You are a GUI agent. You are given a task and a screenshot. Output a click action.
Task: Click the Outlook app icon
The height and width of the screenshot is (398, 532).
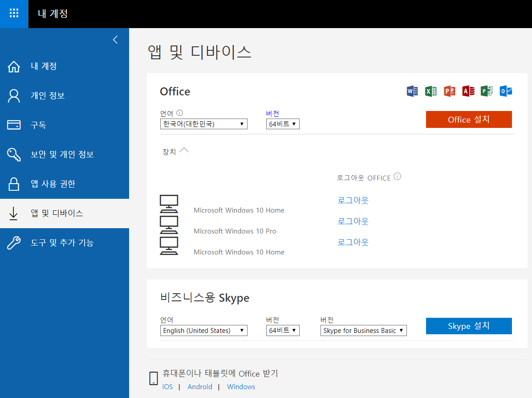pos(506,91)
